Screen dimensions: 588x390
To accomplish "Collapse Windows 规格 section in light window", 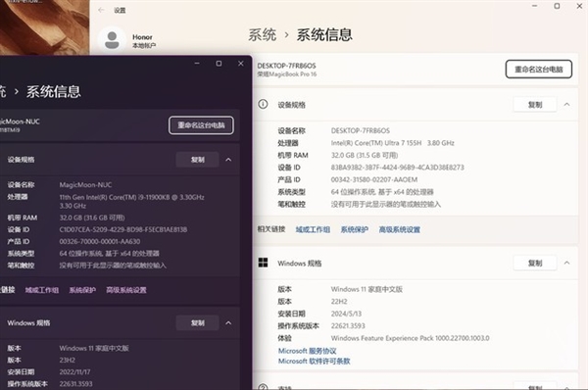I will [566, 263].
